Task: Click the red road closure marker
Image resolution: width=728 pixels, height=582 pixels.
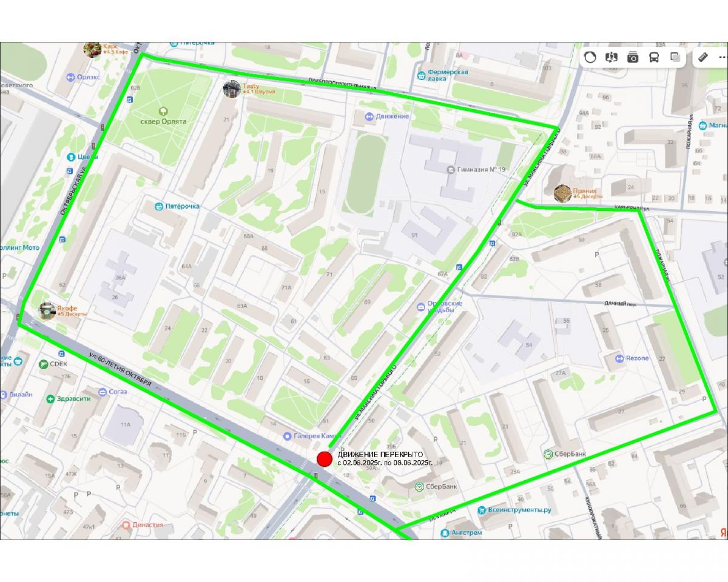Action: click(x=325, y=458)
